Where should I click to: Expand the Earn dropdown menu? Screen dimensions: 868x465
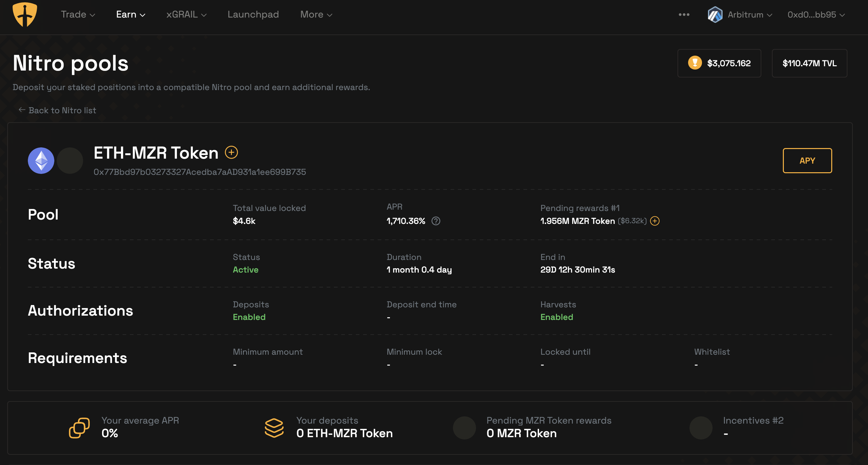[131, 15]
